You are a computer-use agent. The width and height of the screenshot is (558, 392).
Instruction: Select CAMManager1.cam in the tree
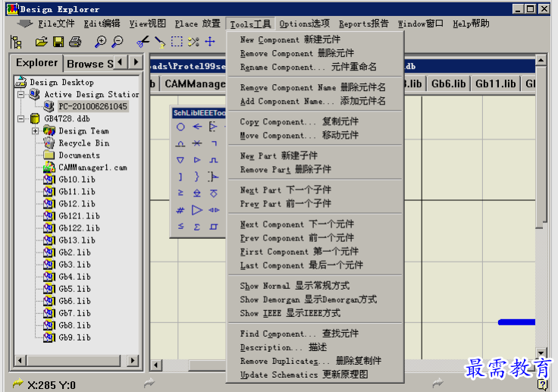(93, 168)
